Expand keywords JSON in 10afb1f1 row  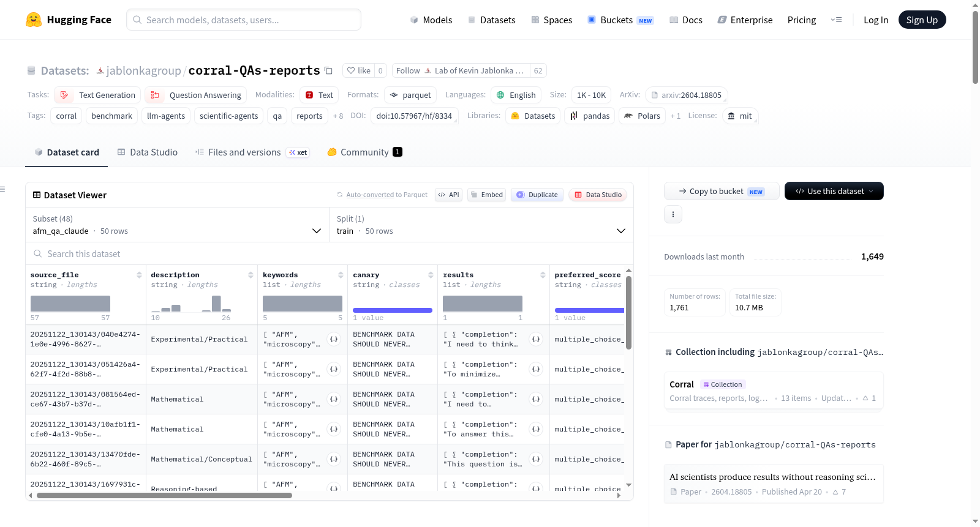(334, 429)
